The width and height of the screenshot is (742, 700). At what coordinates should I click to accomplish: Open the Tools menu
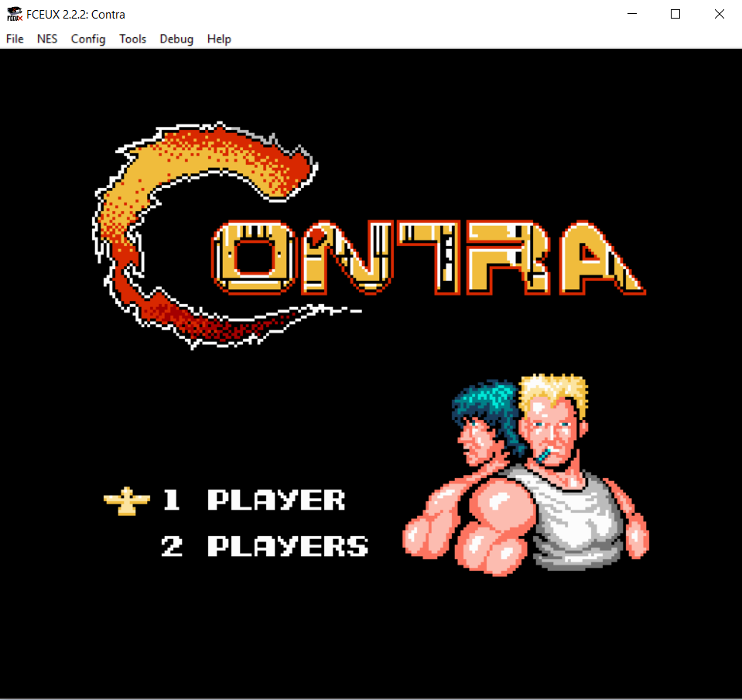(132, 39)
